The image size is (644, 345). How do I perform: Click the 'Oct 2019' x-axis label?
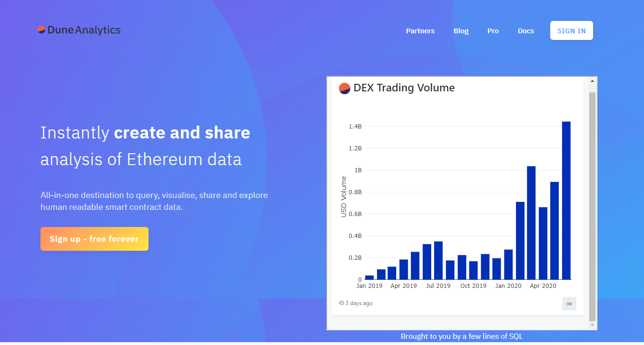click(x=474, y=286)
